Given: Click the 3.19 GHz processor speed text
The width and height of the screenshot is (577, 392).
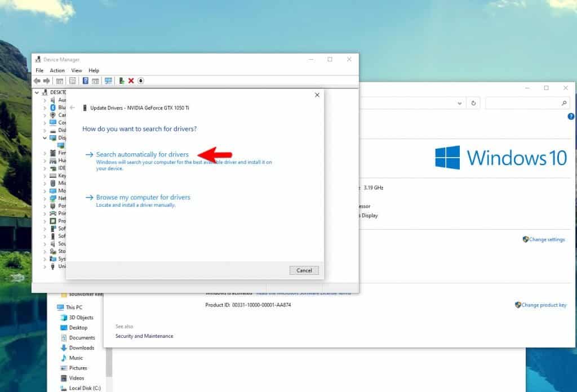Looking at the screenshot, I should (x=374, y=188).
